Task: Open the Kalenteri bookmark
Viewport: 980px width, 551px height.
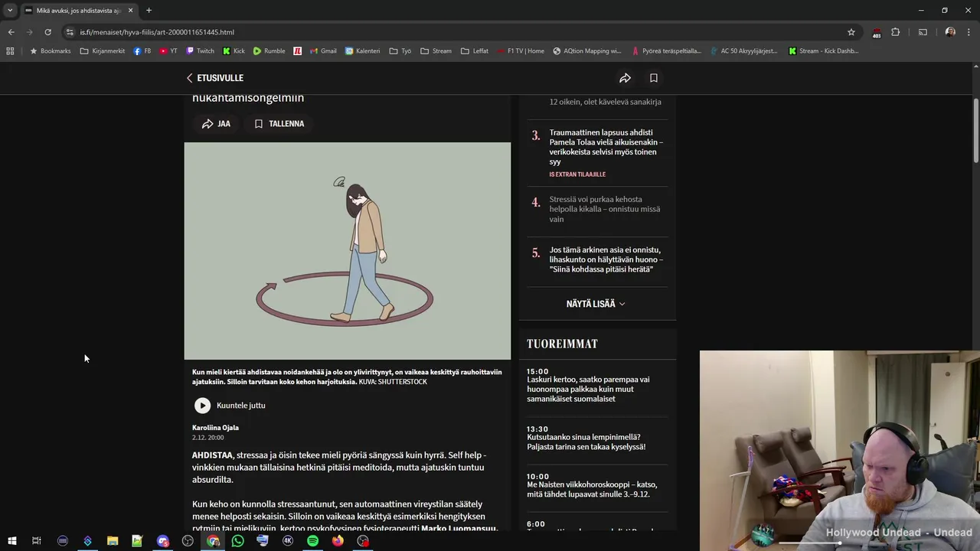Action: 363,51
